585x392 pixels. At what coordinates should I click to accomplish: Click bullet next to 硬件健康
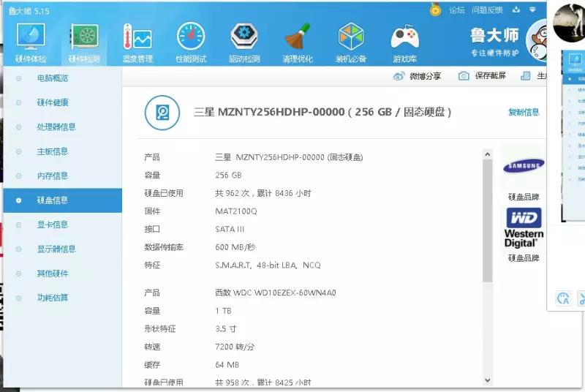(x=19, y=102)
